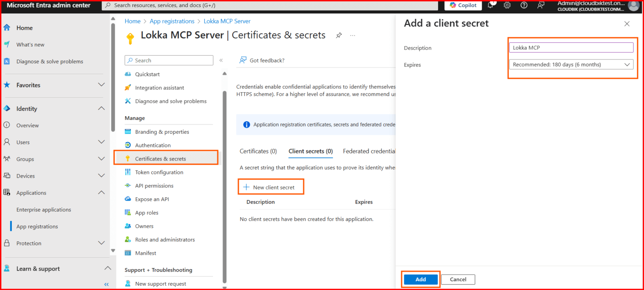Screen dimensions: 644x290
Task: Collapse the Identity section chevron
Action: [101, 108]
